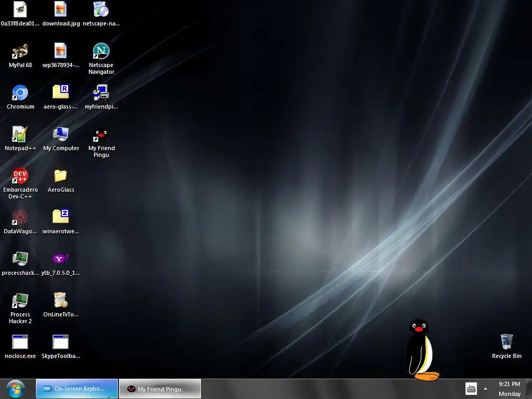Launch Netscape Navigator shortcut
532x399 pixels.
101,51
